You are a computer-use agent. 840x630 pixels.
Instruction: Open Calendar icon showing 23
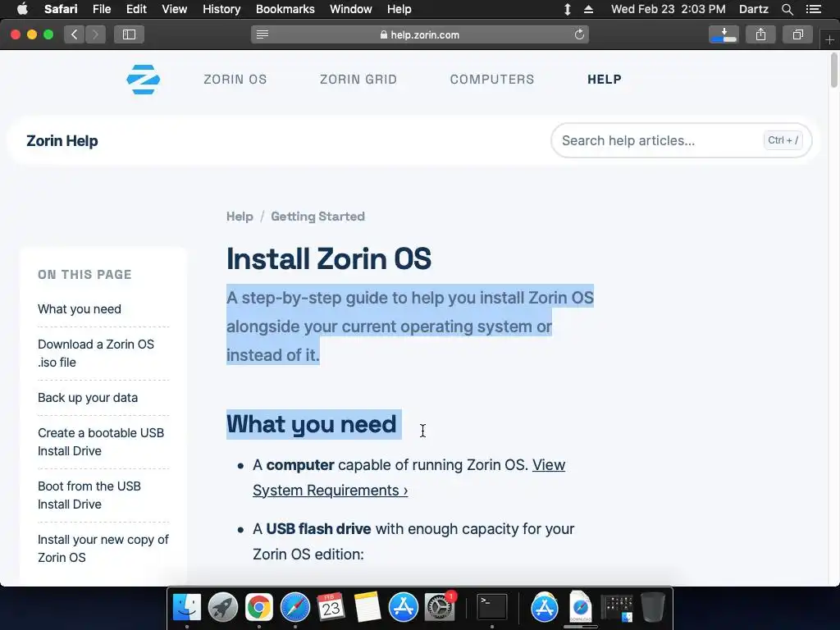(331, 607)
